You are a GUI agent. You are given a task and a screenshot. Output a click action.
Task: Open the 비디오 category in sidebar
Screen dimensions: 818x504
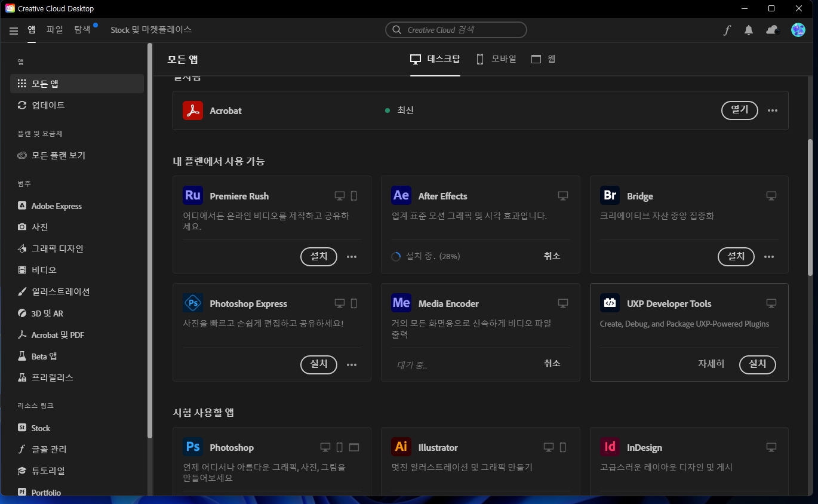click(x=77, y=271)
